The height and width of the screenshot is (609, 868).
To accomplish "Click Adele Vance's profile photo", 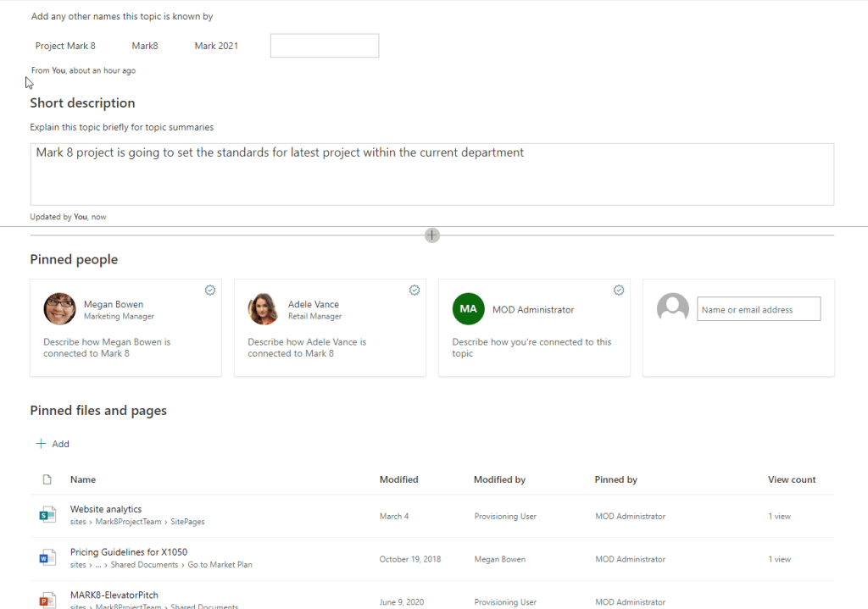I will pos(264,309).
